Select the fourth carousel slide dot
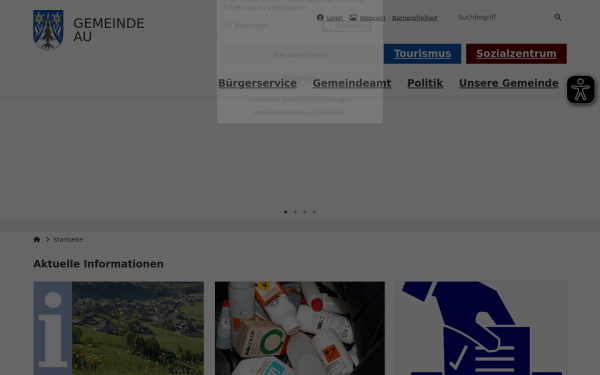600x375 pixels. pyautogui.click(x=314, y=212)
